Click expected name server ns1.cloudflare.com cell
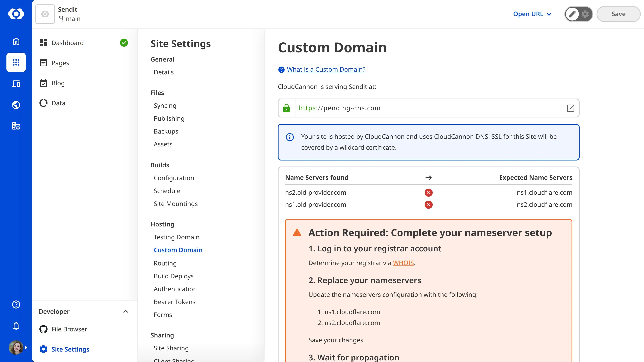644x362 pixels. [x=544, y=193]
